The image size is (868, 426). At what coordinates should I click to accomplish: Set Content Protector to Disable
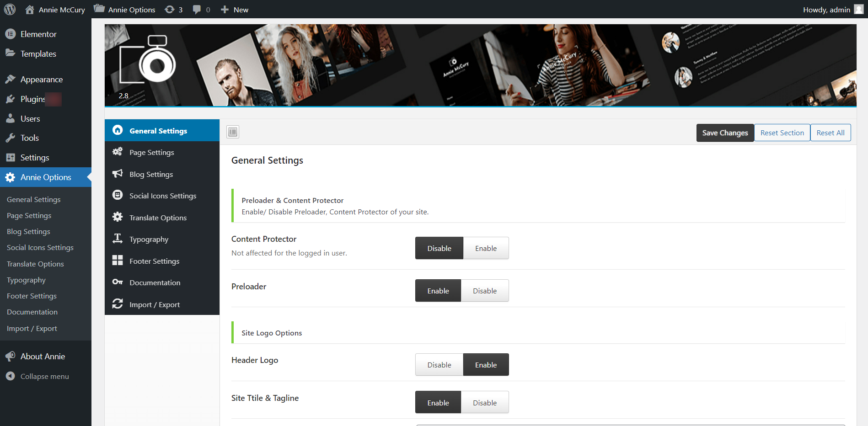439,248
